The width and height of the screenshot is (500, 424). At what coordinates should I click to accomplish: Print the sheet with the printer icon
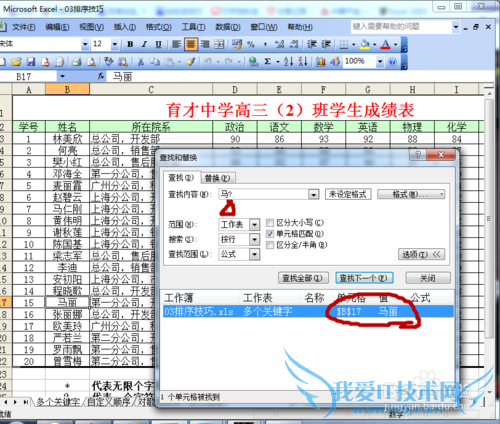(77, 62)
